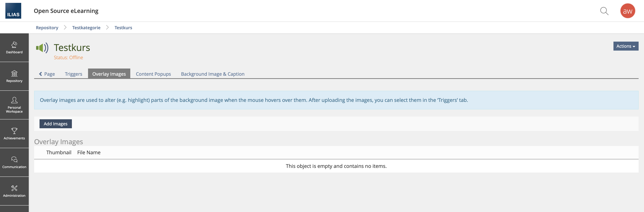Select the Overlay Images tab
Viewport: 644px width, 212px height.
(x=109, y=74)
